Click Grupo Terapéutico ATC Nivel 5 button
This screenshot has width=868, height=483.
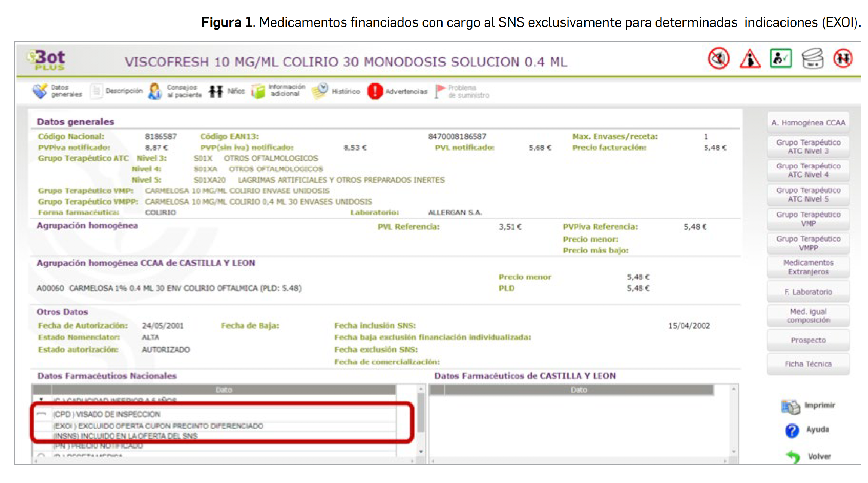[808, 195]
